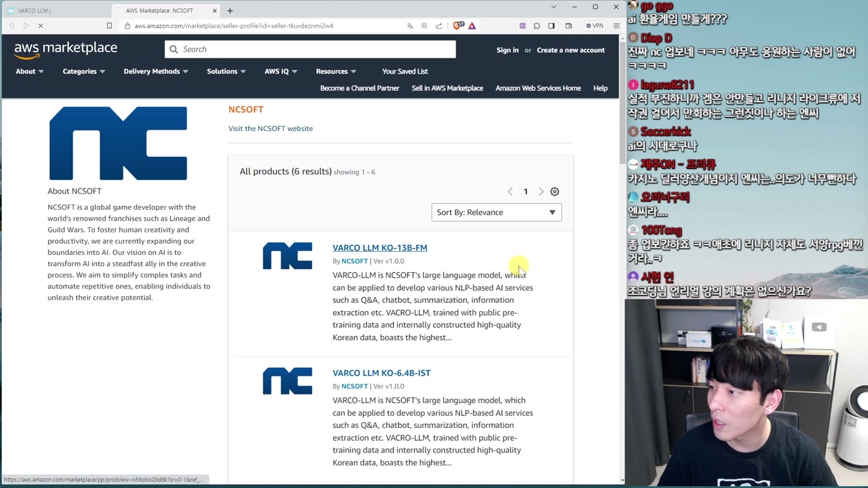Image resolution: width=868 pixels, height=488 pixels.
Task: Open the Help link in the header
Action: pos(600,88)
